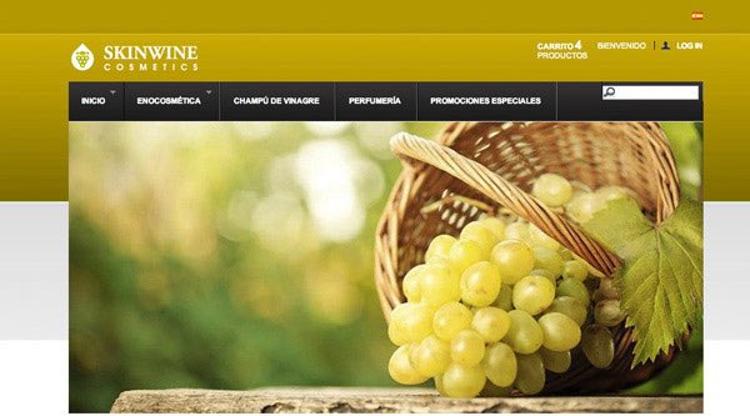Image resolution: width=750 pixels, height=416 pixels.
Task: Expand the Enocosmética dropdown arrow
Action: tap(209, 91)
